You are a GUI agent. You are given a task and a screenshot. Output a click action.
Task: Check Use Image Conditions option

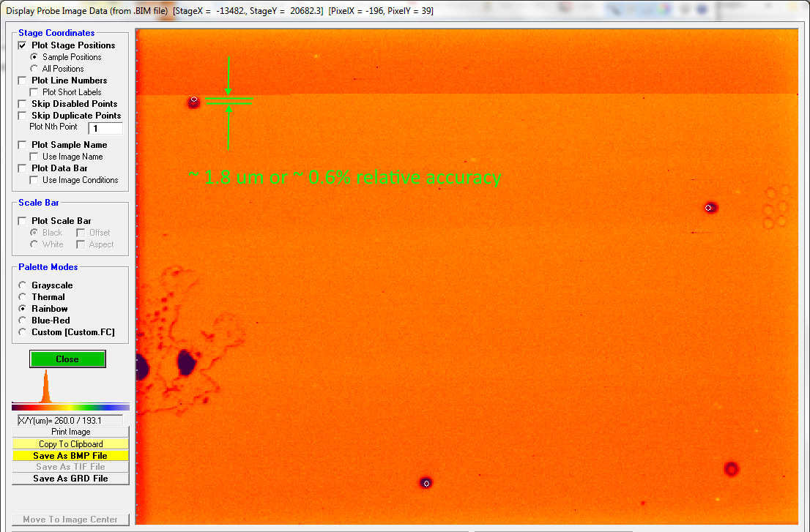34,180
